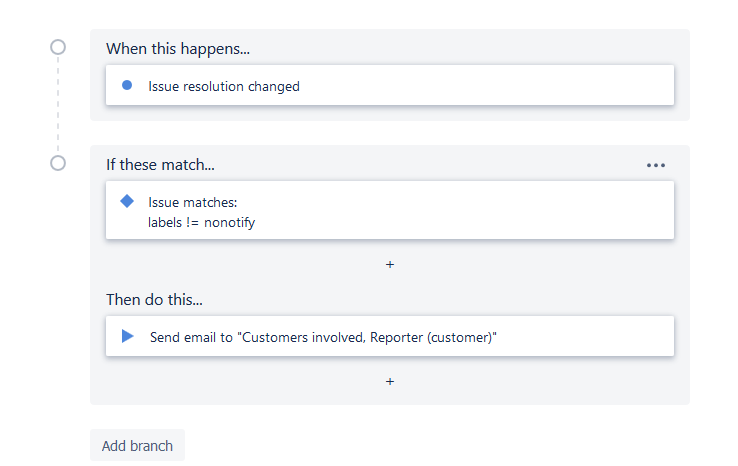Click the timeline circle beside "If these match"
This screenshot has width=738, height=466.
click(58, 163)
